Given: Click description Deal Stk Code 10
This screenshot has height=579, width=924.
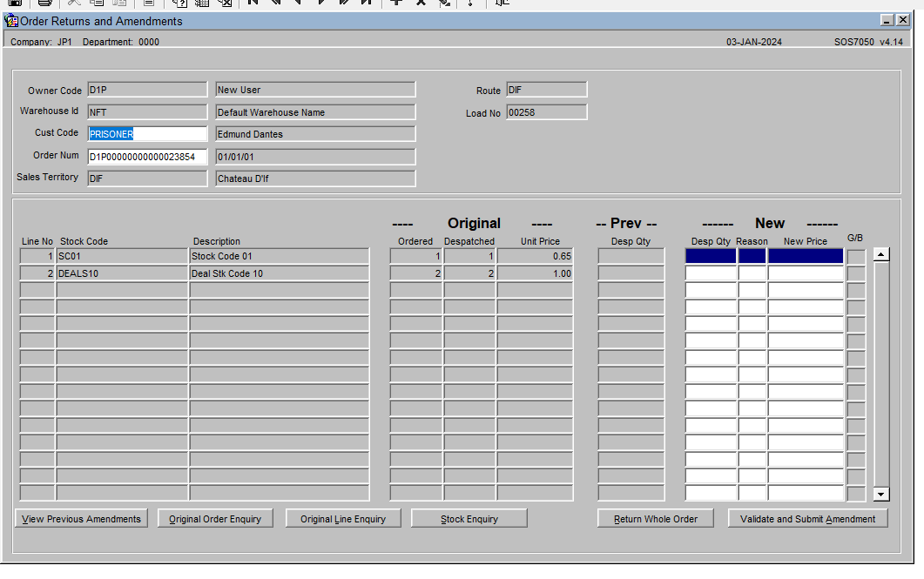Looking at the screenshot, I should 280,273.
